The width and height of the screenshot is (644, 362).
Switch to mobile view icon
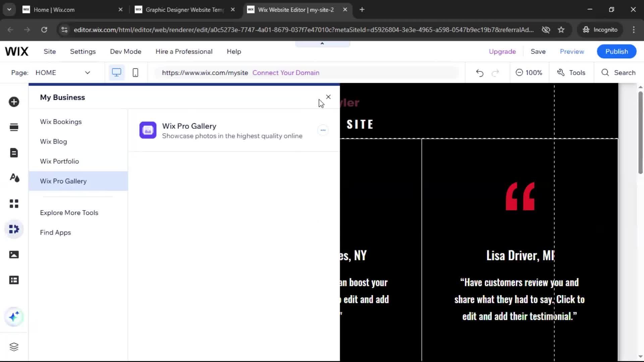(136, 73)
